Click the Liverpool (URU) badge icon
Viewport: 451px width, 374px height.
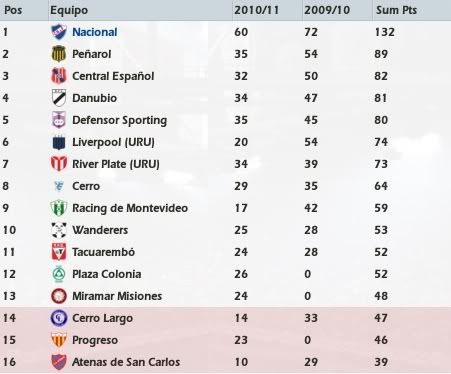(x=59, y=142)
